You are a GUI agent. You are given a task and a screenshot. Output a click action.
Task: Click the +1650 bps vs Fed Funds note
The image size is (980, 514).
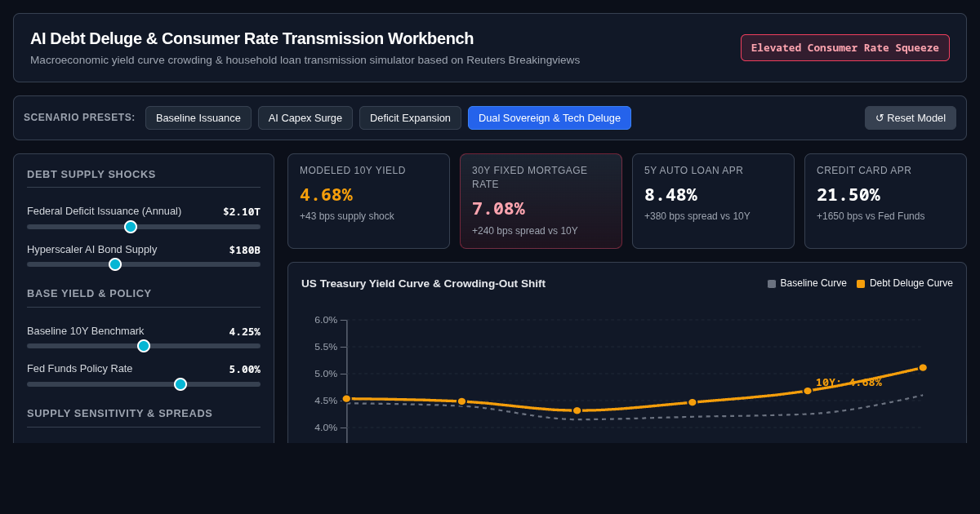(x=871, y=216)
